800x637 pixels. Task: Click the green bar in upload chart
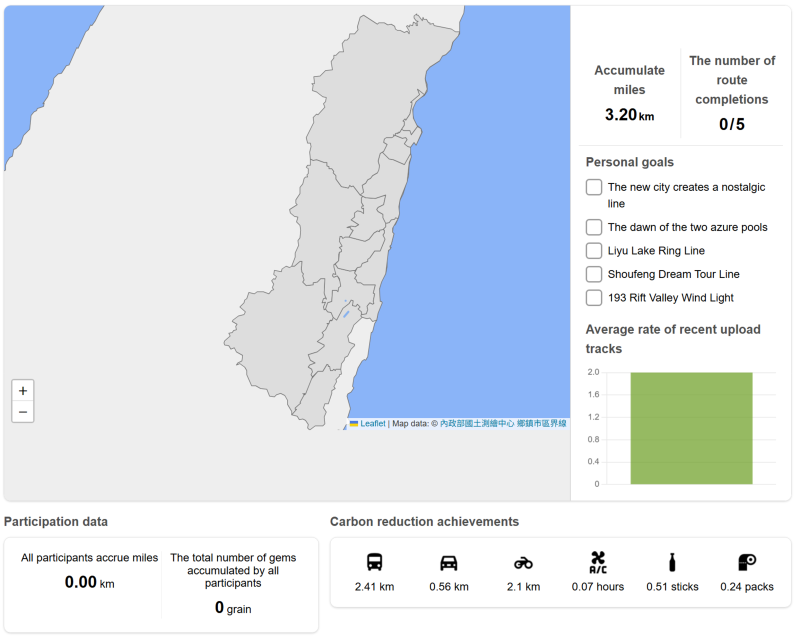691,428
